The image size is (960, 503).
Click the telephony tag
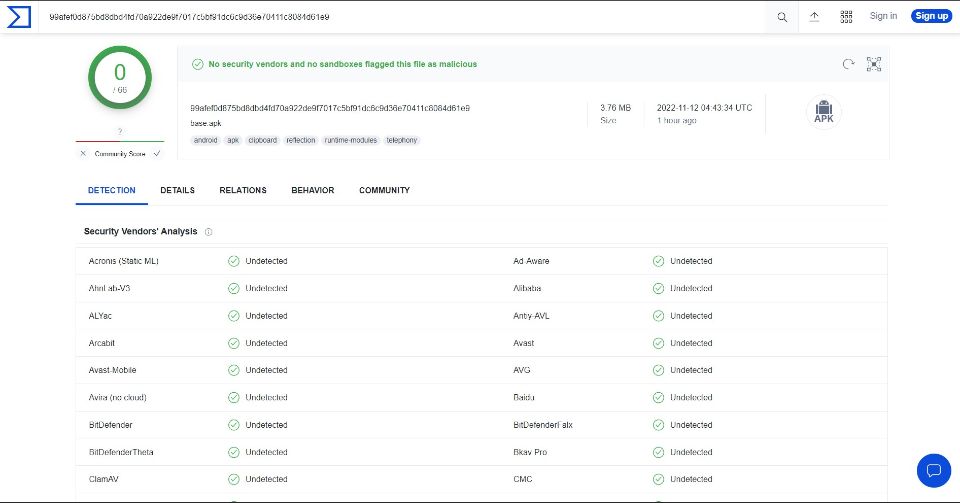tap(402, 140)
